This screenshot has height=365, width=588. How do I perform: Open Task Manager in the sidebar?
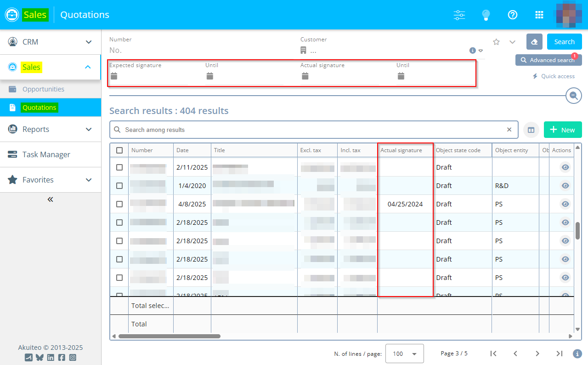(46, 154)
